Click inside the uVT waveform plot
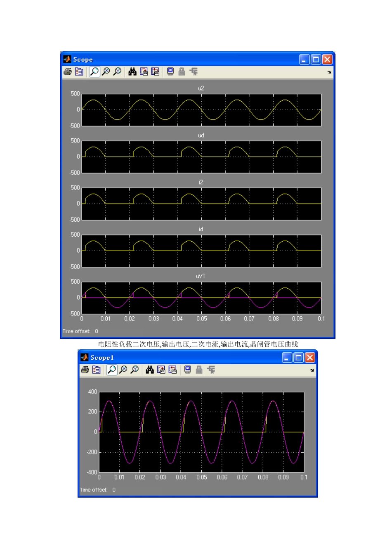This screenshot has height=555, width=392. pos(201,298)
